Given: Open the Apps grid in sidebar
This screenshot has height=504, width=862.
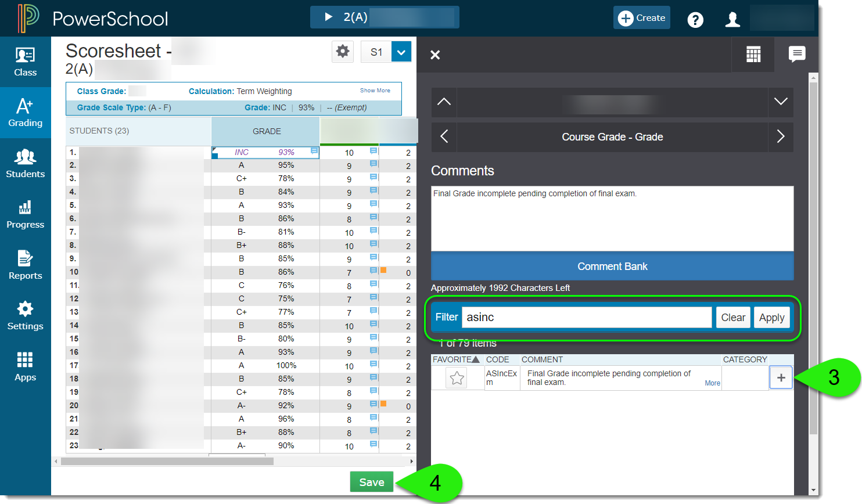Looking at the screenshot, I should click(x=25, y=366).
